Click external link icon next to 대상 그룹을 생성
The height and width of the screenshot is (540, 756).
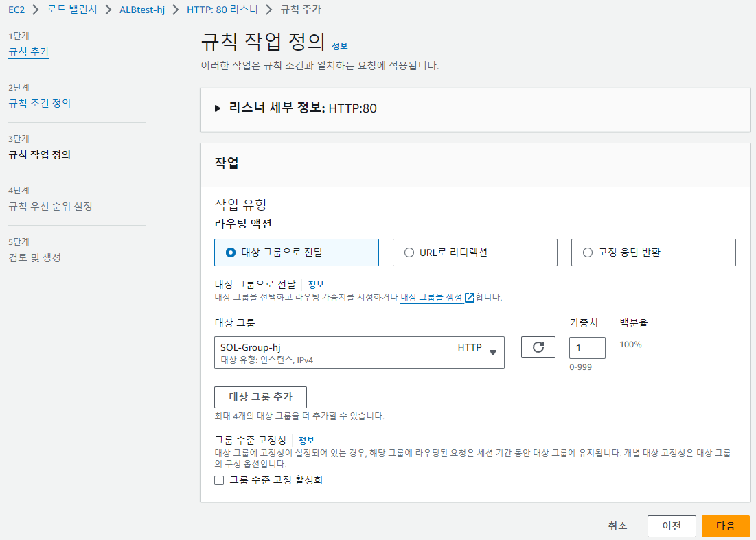[x=470, y=297]
